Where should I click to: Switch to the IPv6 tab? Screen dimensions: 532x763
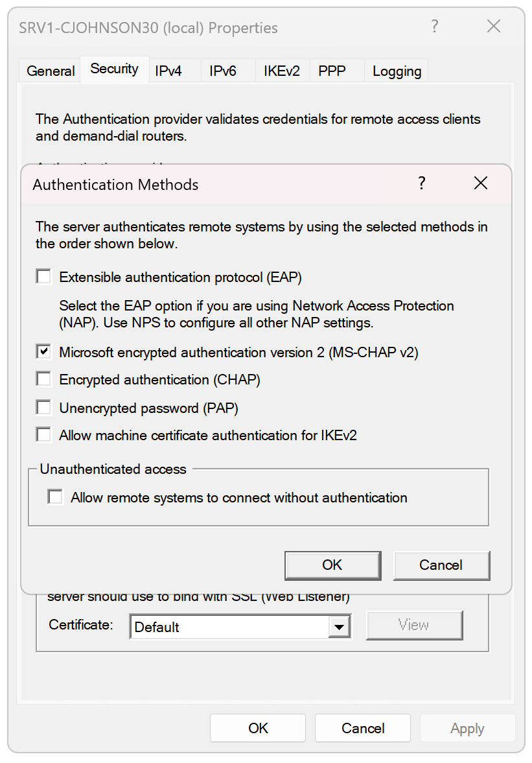tap(222, 71)
